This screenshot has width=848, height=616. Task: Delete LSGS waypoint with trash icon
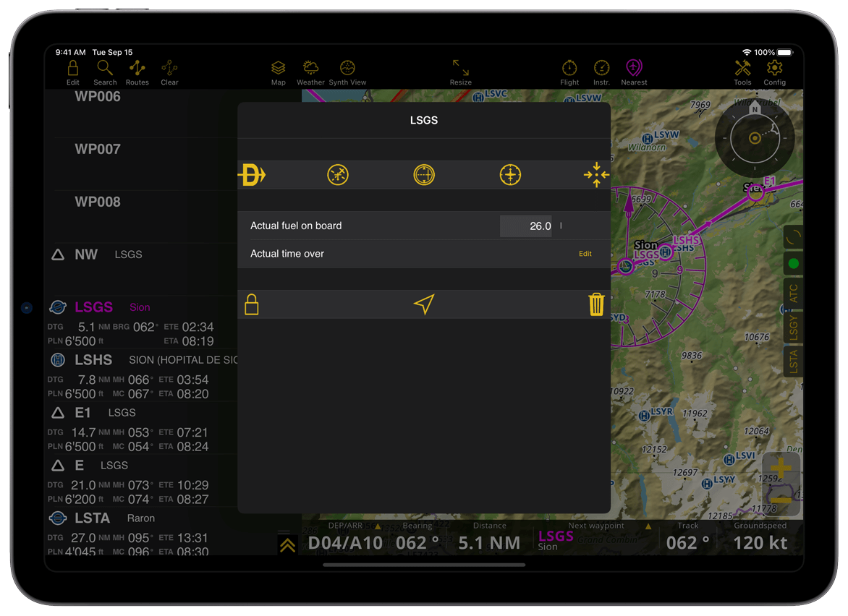(x=596, y=304)
